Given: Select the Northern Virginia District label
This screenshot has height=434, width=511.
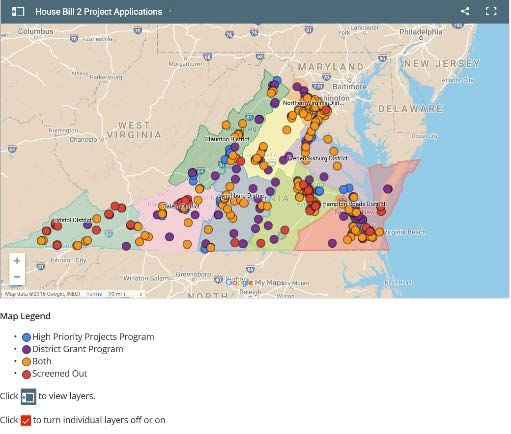Looking at the screenshot, I should click(x=313, y=103).
